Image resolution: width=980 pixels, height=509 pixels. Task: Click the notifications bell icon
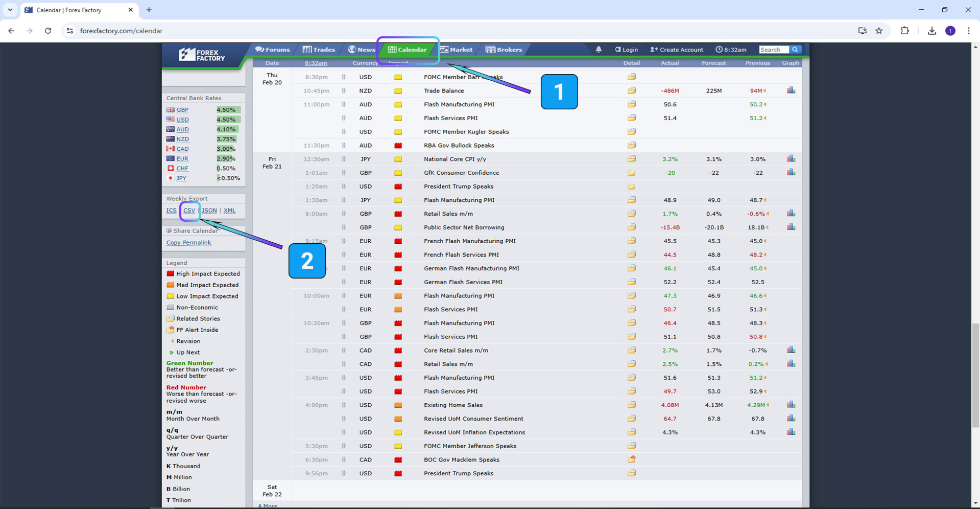tap(599, 50)
